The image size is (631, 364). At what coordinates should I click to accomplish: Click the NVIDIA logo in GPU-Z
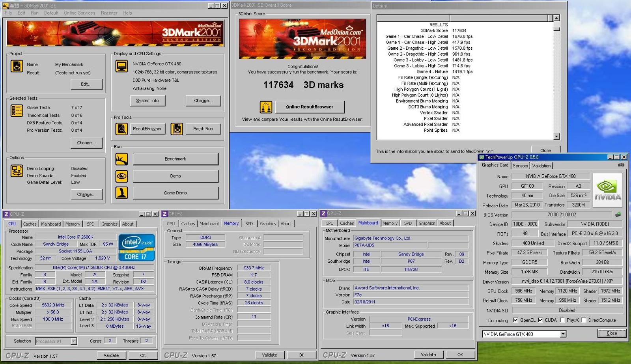point(608,190)
